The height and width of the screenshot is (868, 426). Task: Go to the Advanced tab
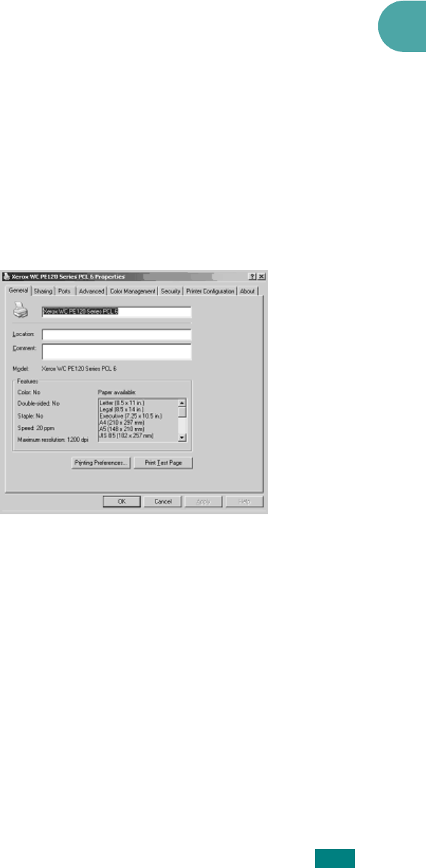click(x=91, y=291)
